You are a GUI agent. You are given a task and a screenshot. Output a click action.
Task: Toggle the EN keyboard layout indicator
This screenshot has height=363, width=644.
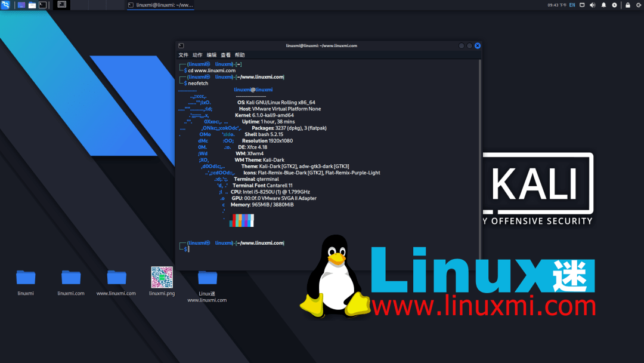coord(572,5)
